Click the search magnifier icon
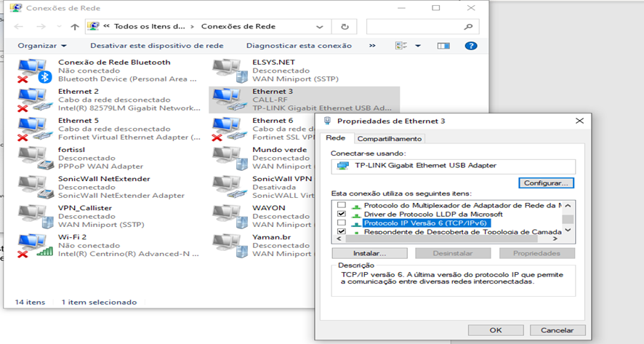The height and width of the screenshot is (344, 644). click(x=468, y=27)
